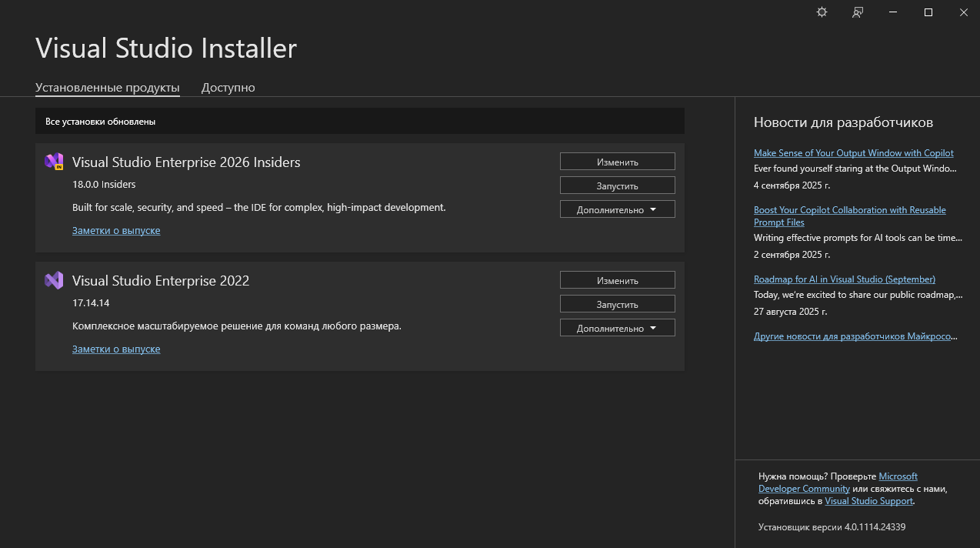Image resolution: width=980 pixels, height=548 pixels.
Task: Click Изменить for Visual Studio Enterprise 2022
Action: 618,280
